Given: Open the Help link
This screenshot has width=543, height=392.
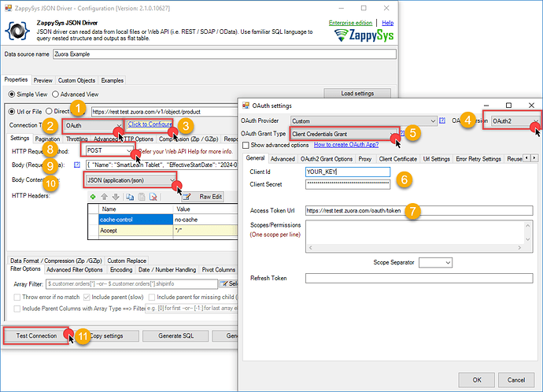Looking at the screenshot, I should point(387,23).
